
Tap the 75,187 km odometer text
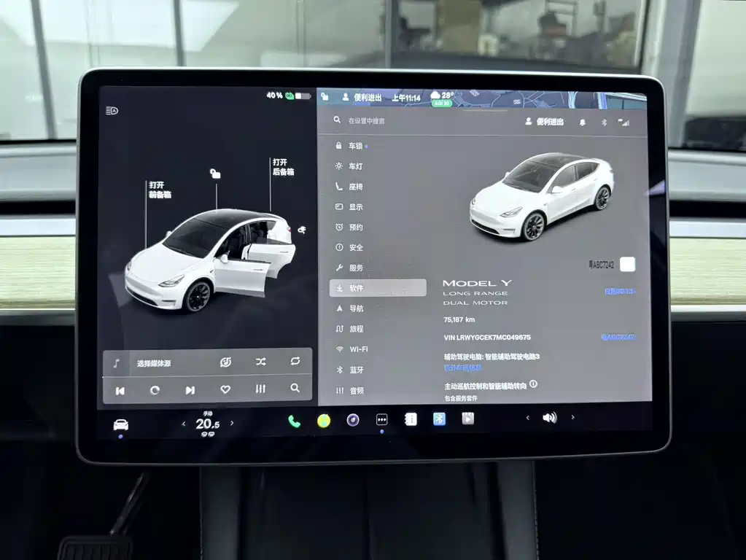coord(459,319)
